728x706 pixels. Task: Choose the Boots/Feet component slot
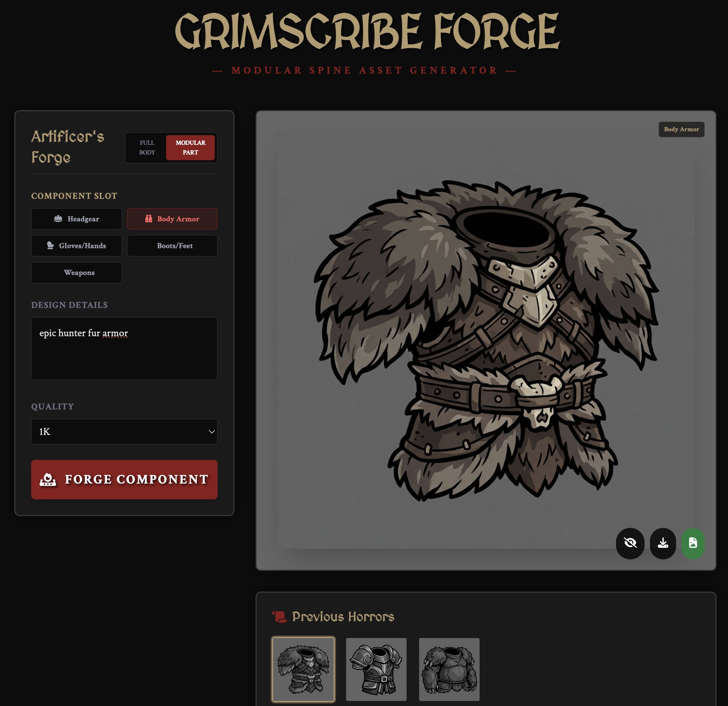pos(172,245)
